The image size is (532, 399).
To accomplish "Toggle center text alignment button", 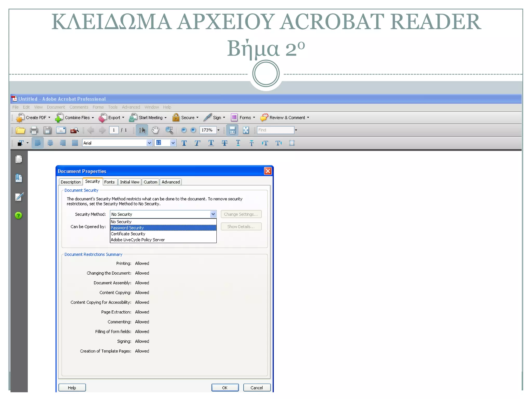I will click(x=50, y=143).
